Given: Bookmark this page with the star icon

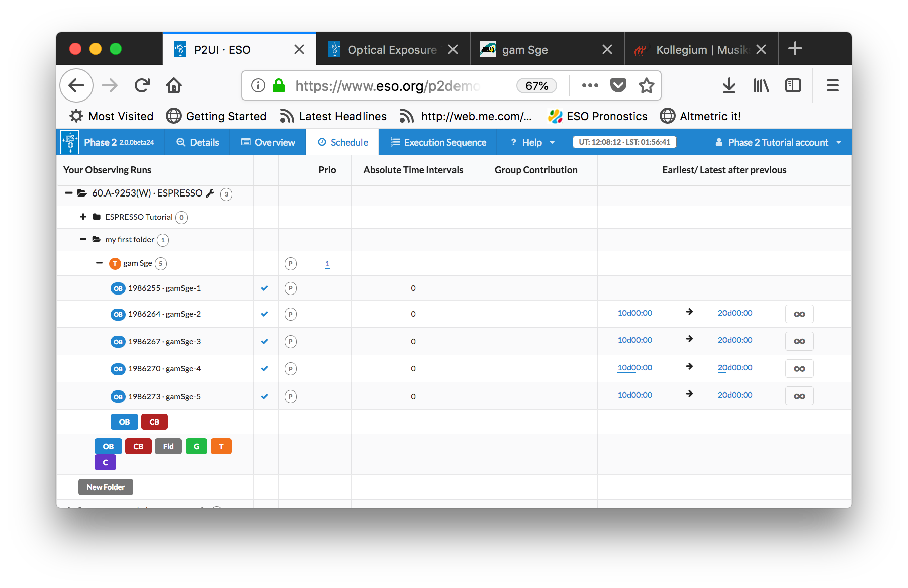Looking at the screenshot, I should 646,86.
